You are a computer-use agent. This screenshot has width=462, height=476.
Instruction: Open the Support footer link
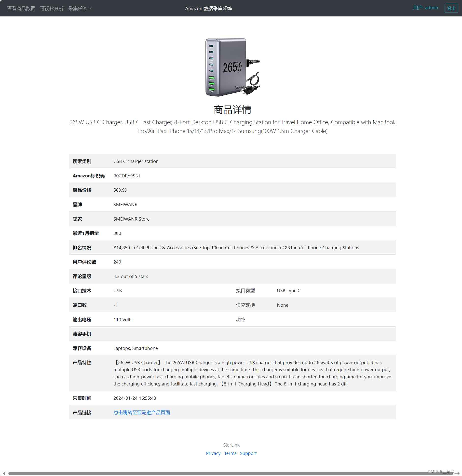click(x=248, y=453)
